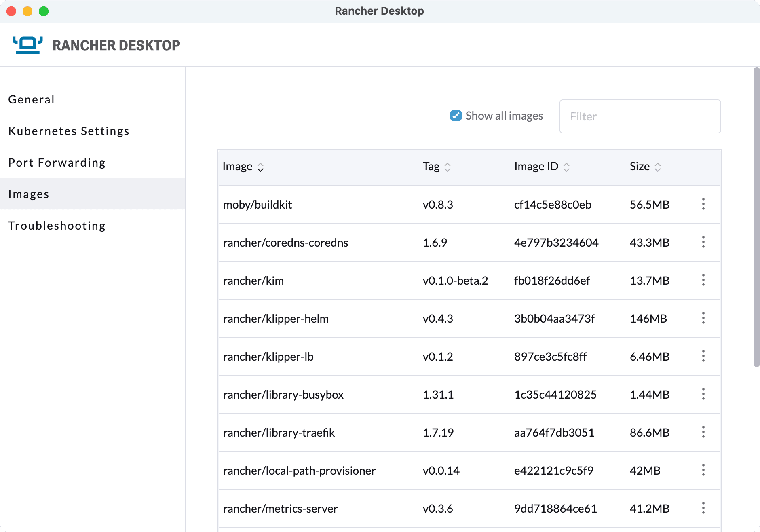Click into the Filter text field
This screenshot has height=532, width=760.
coord(640,116)
